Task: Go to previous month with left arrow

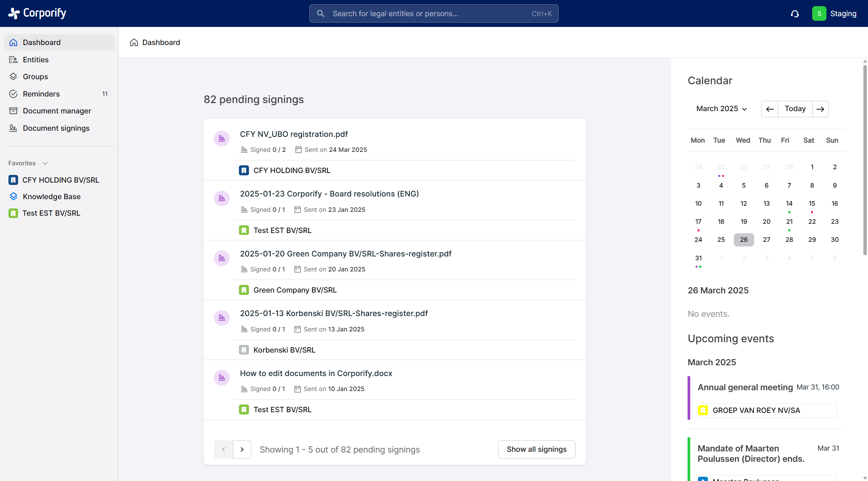Action: [770, 109]
